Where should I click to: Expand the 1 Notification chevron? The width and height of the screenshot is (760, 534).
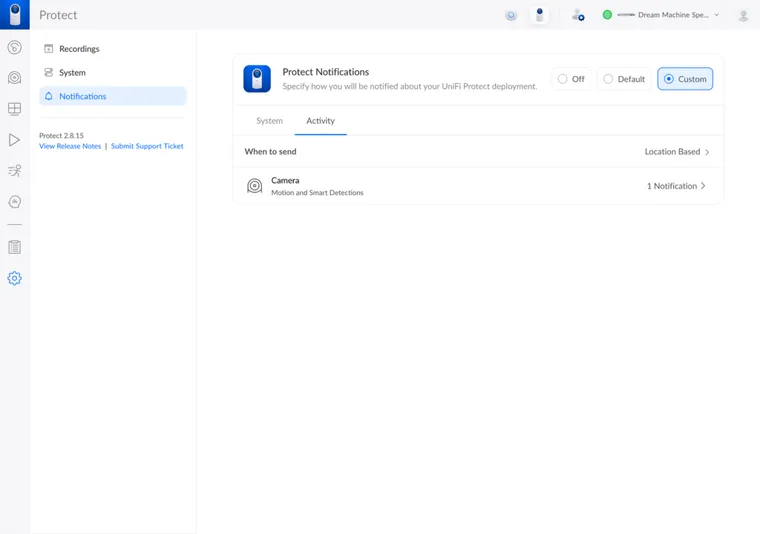pyautogui.click(x=703, y=186)
